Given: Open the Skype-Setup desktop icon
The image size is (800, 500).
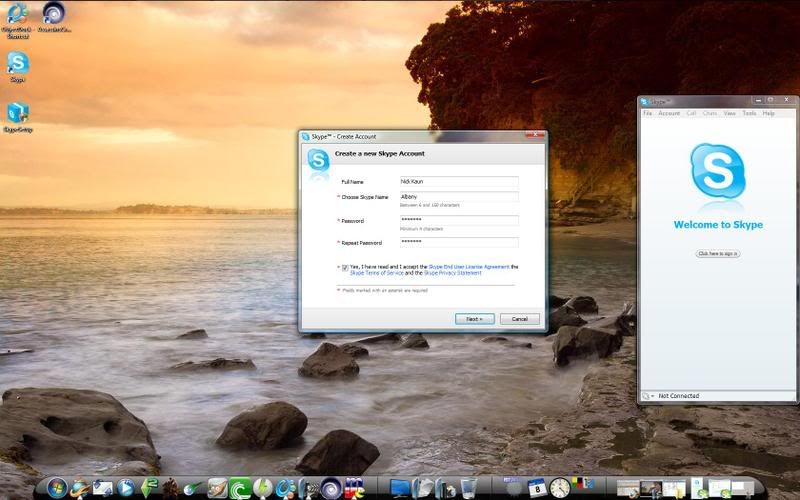Looking at the screenshot, I should [x=17, y=113].
